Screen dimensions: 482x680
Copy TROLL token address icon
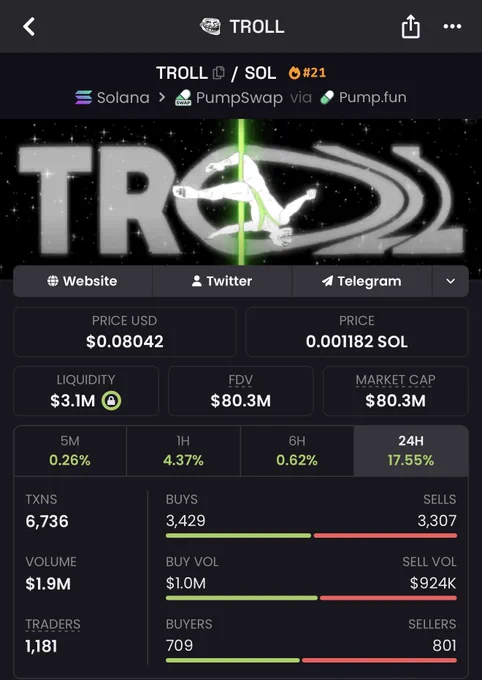219,73
